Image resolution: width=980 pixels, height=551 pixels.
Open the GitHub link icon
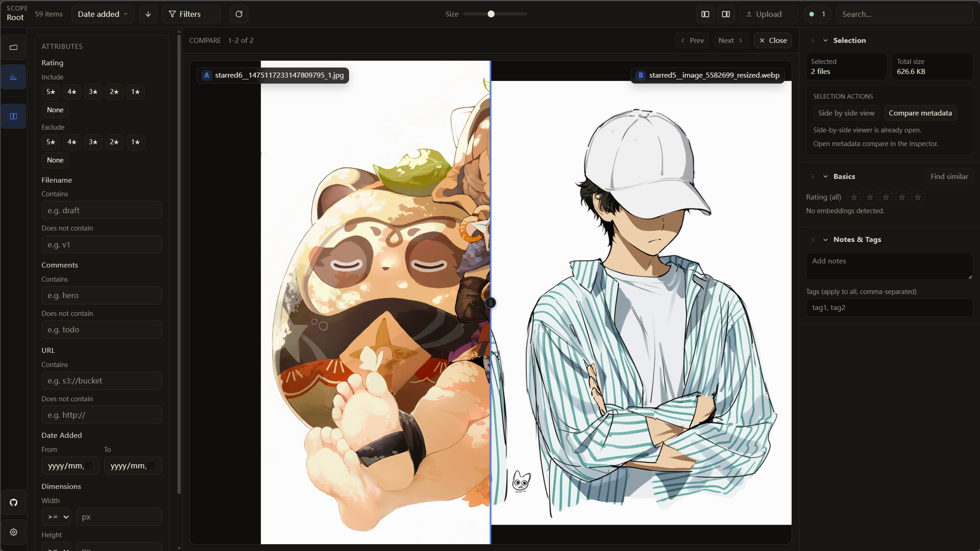(x=14, y=503)
